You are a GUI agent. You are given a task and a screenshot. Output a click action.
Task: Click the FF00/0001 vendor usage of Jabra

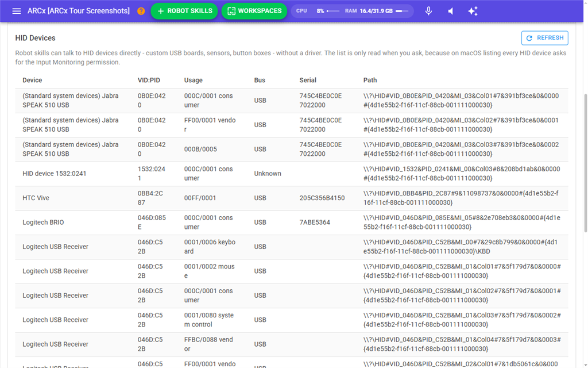[x=210, y=125]
